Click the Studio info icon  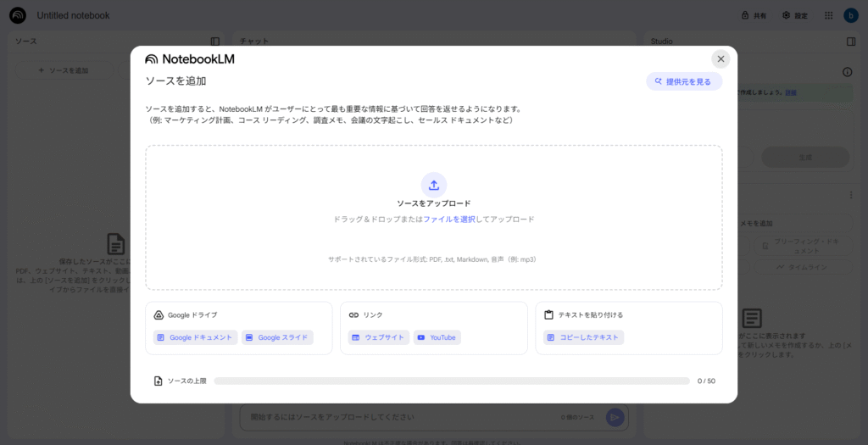pyautogui.click(x=847, y=72)
